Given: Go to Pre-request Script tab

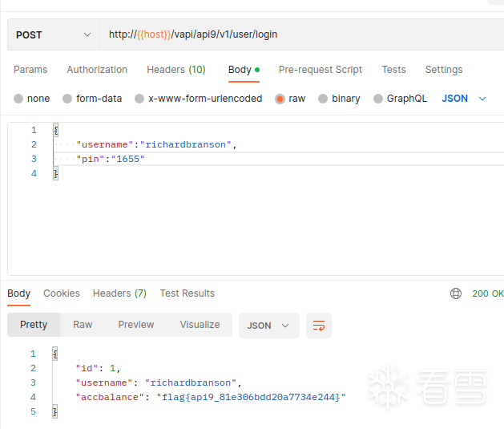Looking at the screenshot, I should tap(321, 70).
